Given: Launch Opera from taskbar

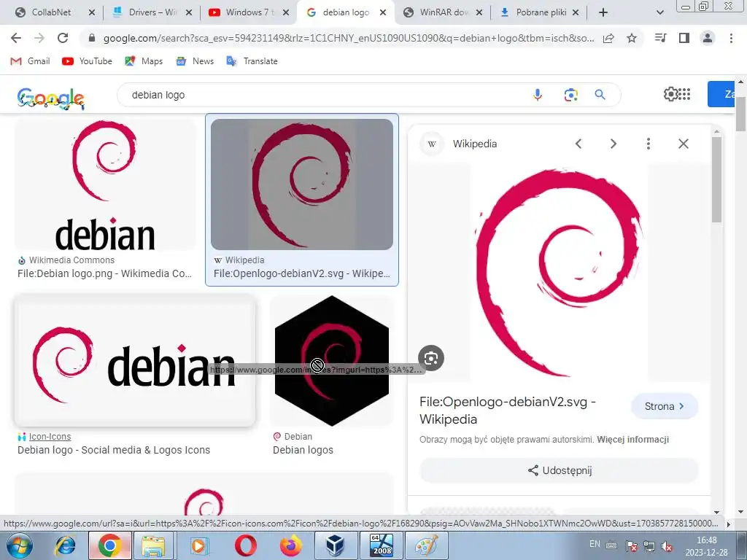Looking at the screenshot, I should coord(246,545).
